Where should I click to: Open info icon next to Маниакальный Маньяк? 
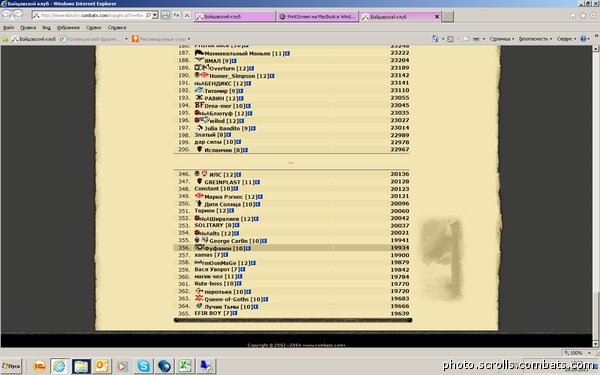click(x=287, y=54)
